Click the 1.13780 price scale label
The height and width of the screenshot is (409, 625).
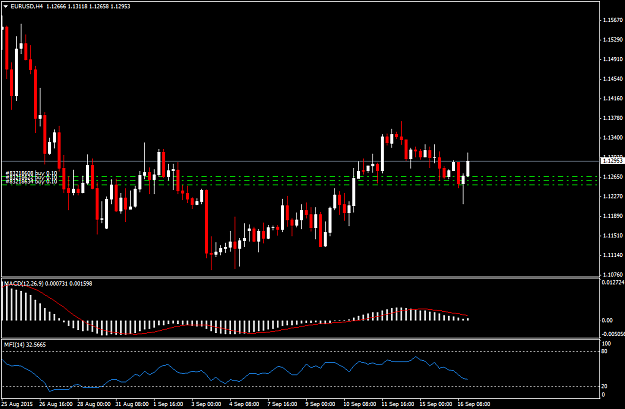(613, 118)
